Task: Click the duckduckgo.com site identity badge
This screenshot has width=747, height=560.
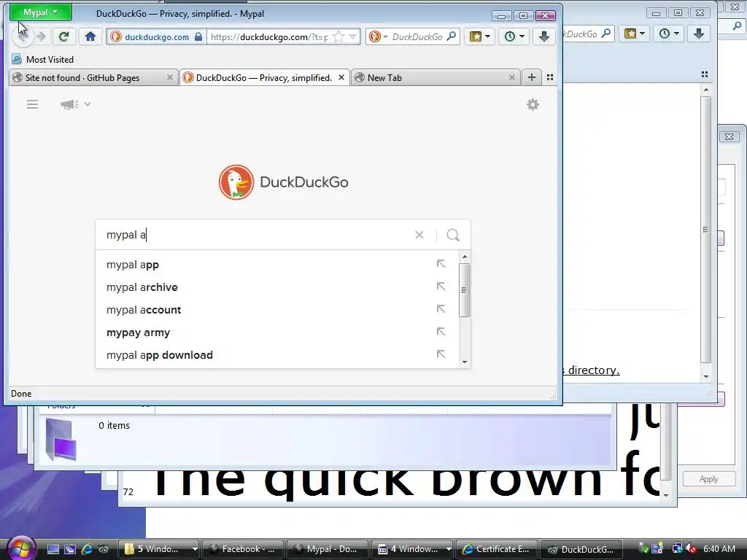Action: click(x=157, y=36)
